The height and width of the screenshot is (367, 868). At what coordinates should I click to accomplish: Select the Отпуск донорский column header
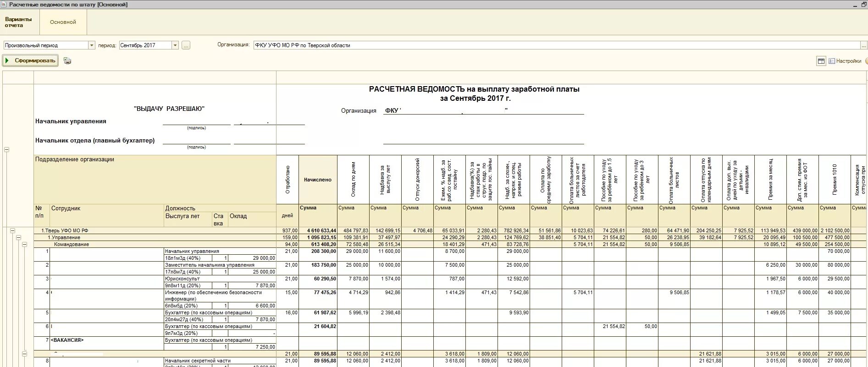coord(417,180)
